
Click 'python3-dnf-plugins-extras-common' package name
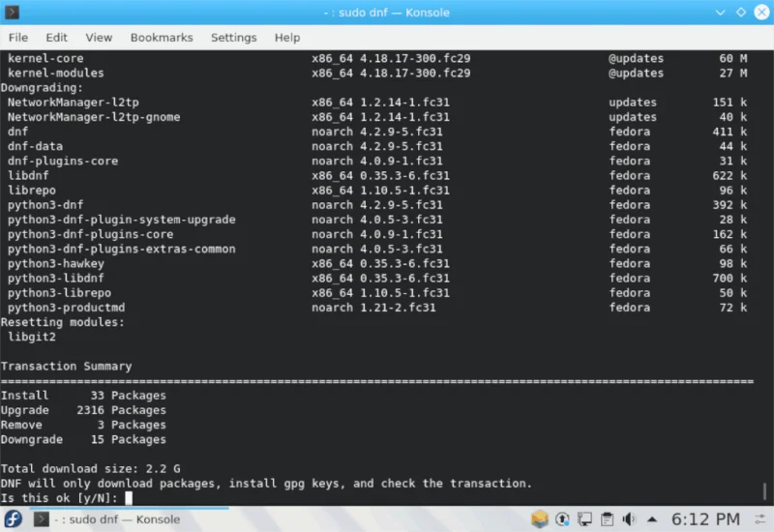122,249
